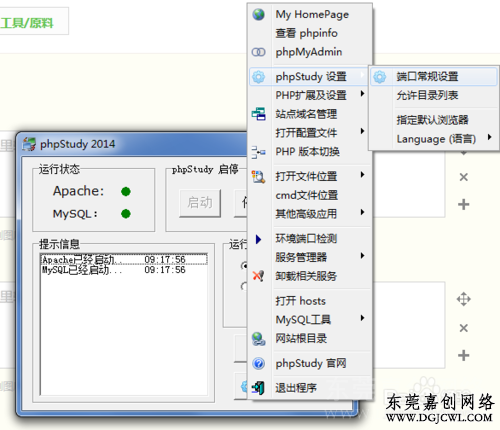The height and width of the screenshot is (430, 500).
Task: Click the 网站根目录 globe network icon
Action: (x=258, y=339)
